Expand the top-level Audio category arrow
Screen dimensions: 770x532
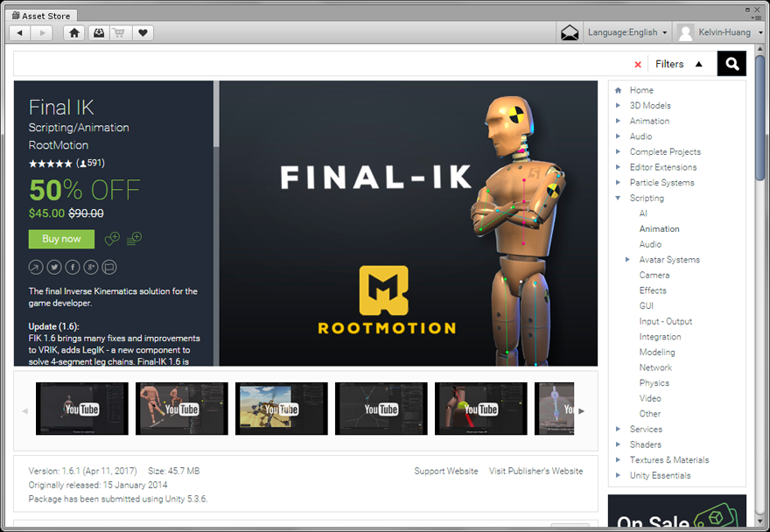618,136
